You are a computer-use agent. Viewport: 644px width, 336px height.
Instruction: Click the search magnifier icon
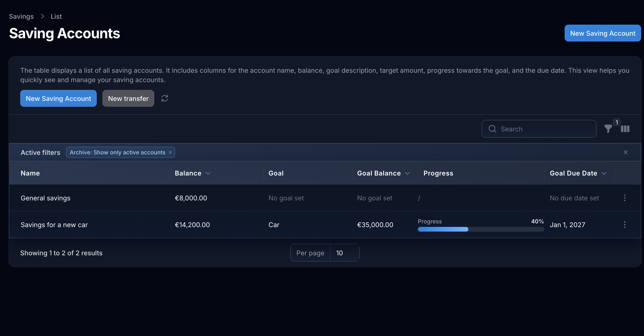click(x=492, y=129)
